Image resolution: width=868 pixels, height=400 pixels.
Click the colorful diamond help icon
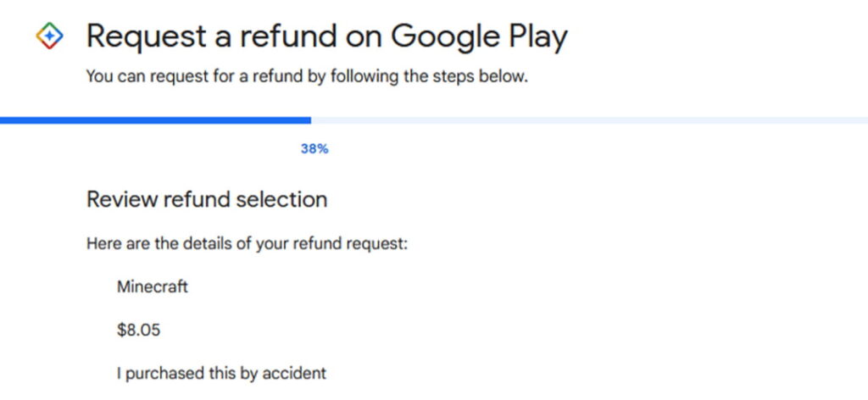coord(50,36)
